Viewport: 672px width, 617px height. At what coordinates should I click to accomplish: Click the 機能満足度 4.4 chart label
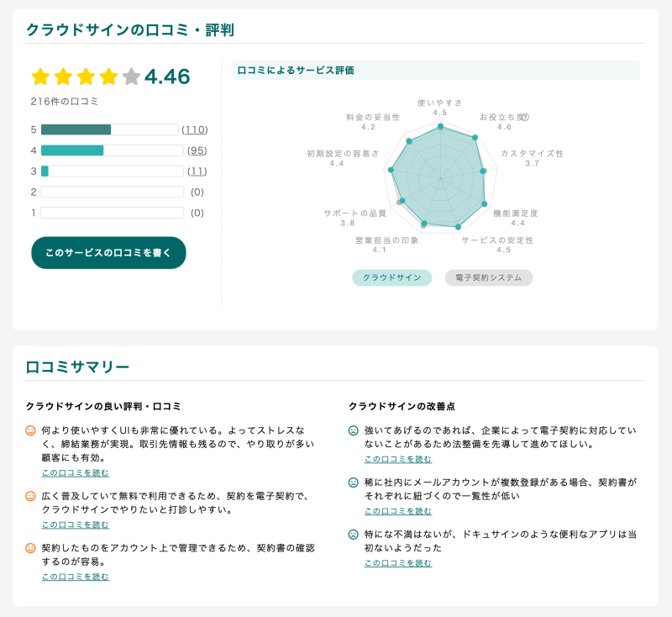click(516, 218)
